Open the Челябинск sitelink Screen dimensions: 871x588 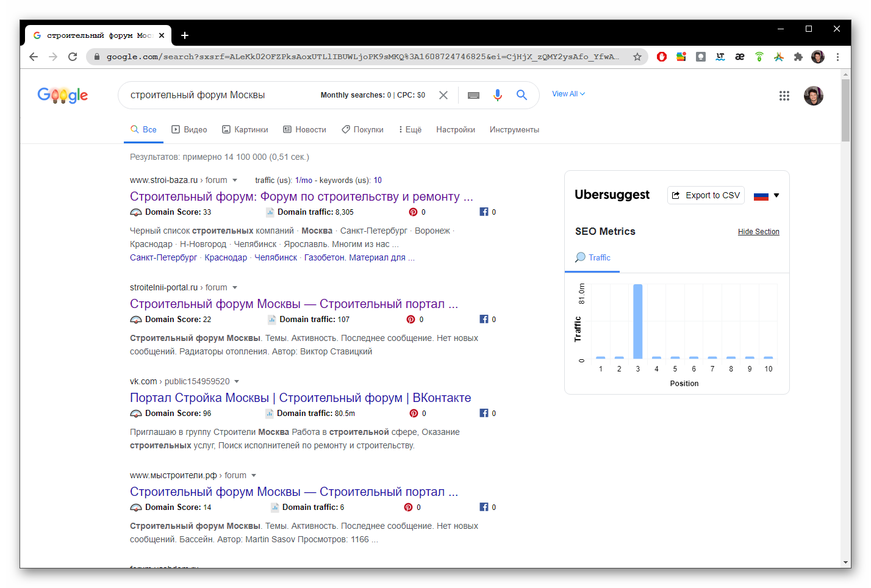tap(276, 258)
